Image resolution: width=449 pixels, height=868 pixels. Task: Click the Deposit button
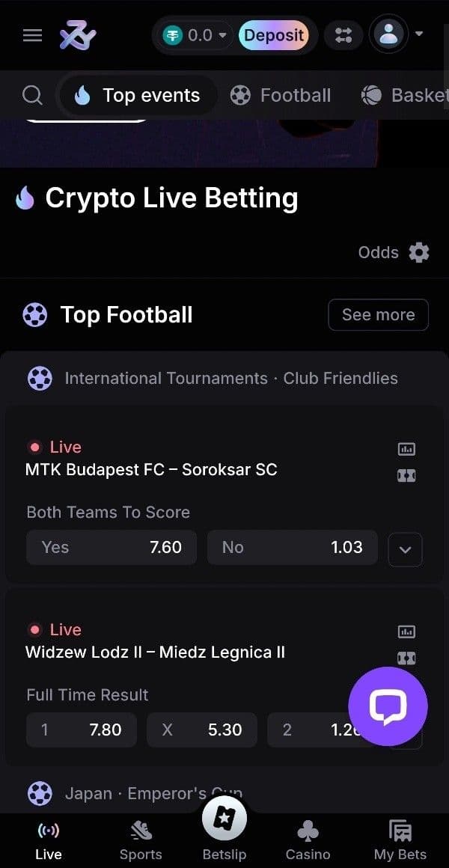[x=275, y=35]
